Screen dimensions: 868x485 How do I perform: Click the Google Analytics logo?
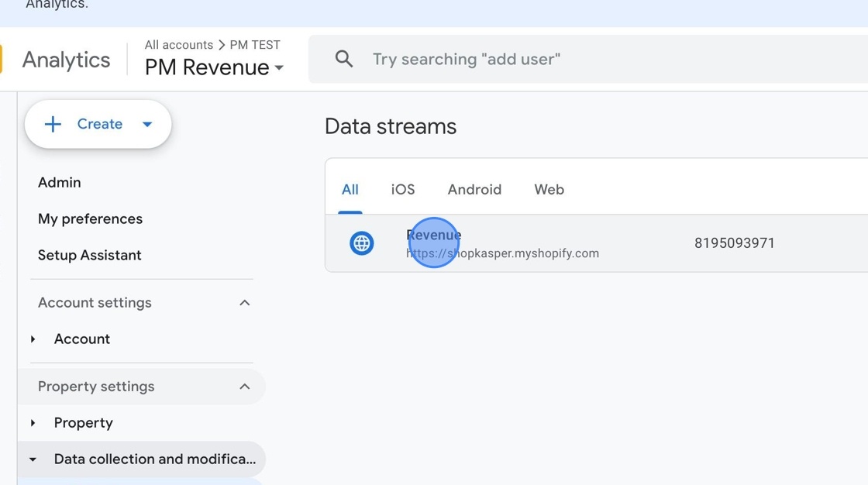point(65,59)
